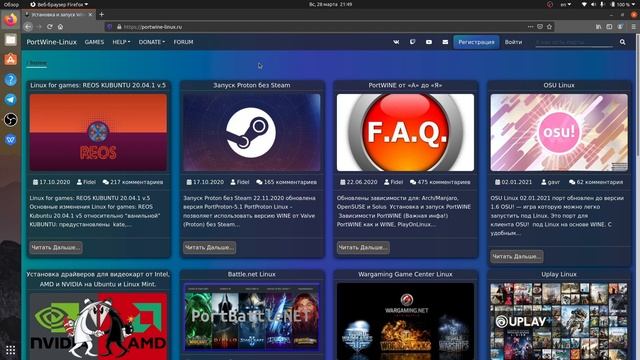Expand the DONATE dropdown menu
This screenshot has height=360, width=640.
(152, 42)
